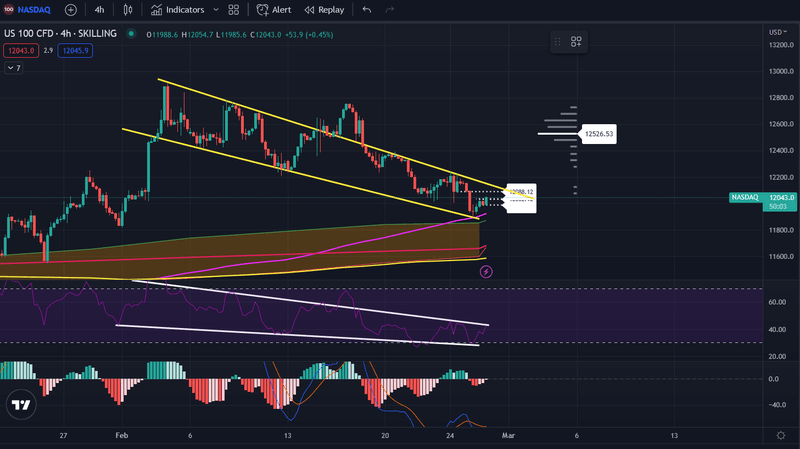Image resolution: width=800 pixels, height=449 pixels.
Task: Click the blue buy price 12045.9
Action: [75, 51]
